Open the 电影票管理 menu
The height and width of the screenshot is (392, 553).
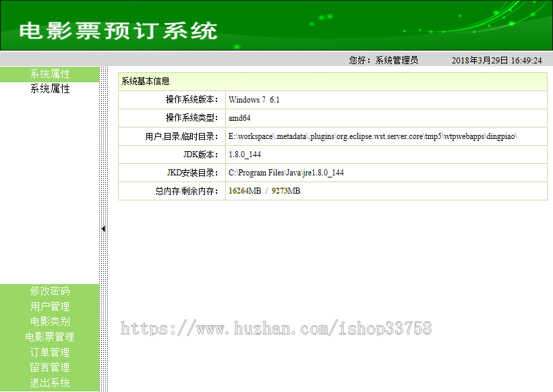[x=50, y=337]
